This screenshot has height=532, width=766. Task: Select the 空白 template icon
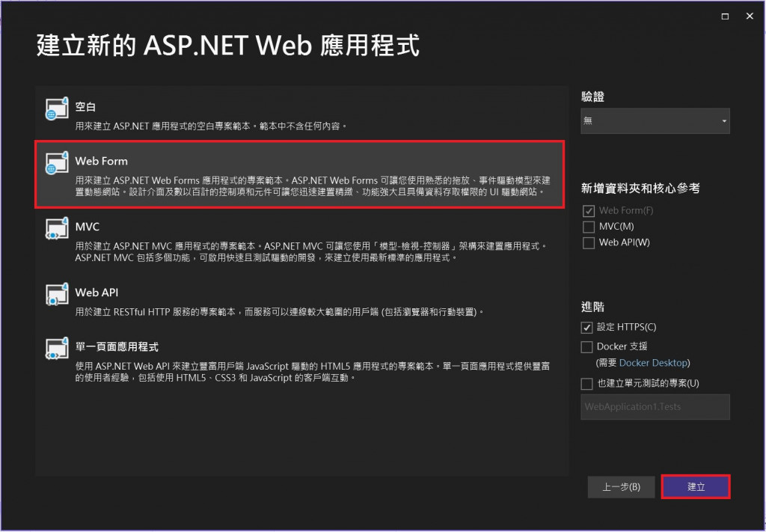tap(57, 108)
